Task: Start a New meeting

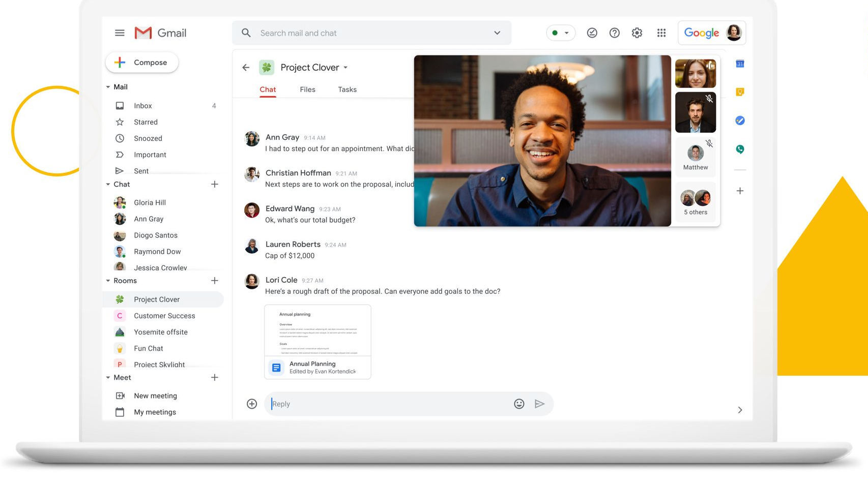Action: tap(155, 395)
